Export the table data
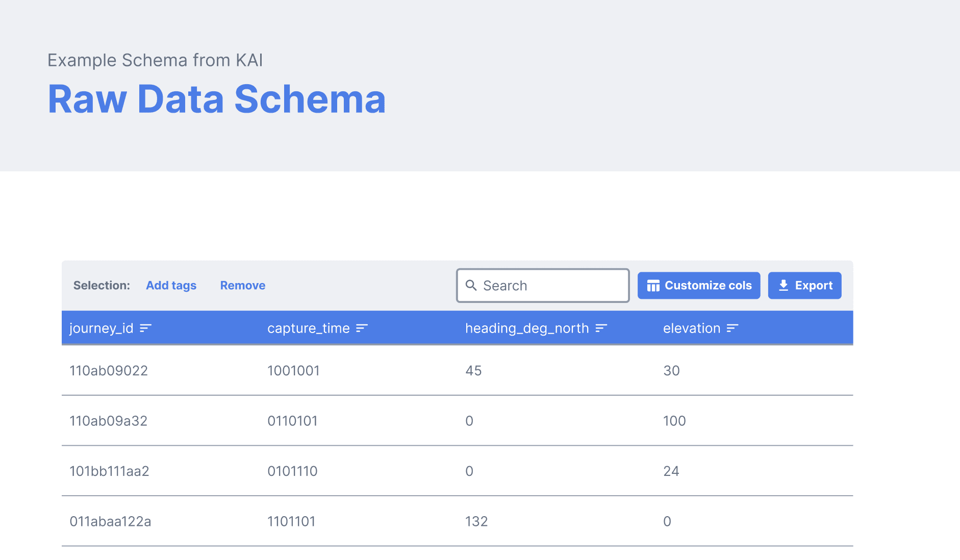960x560 pixels. (x=805, y=286)
